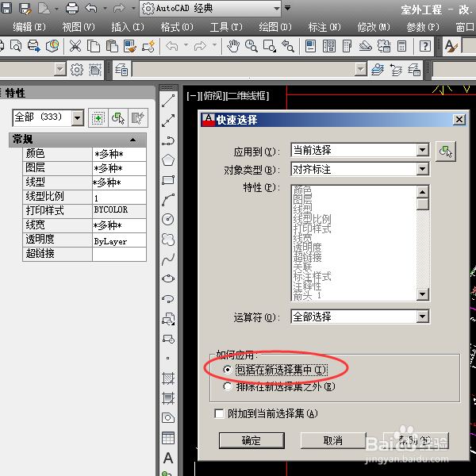This screenshot has width=476, height=476.
Task: Click the Zoom Previous icon
Action: 288,46
